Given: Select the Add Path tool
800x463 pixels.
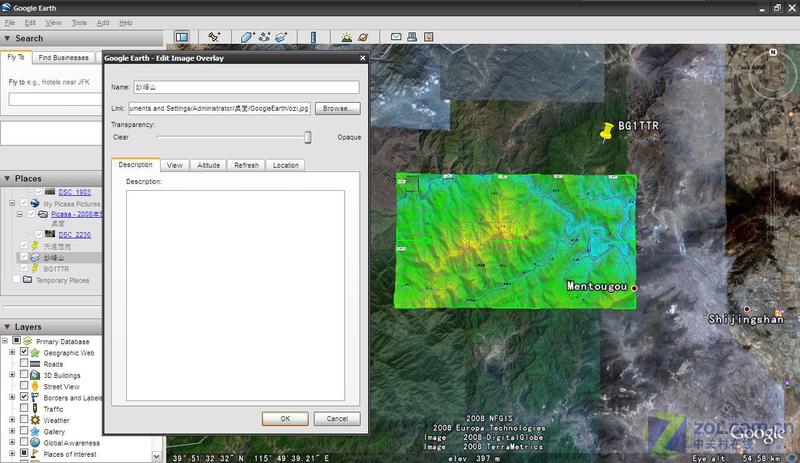Looking at the screenshot, I should pos(264,37).
